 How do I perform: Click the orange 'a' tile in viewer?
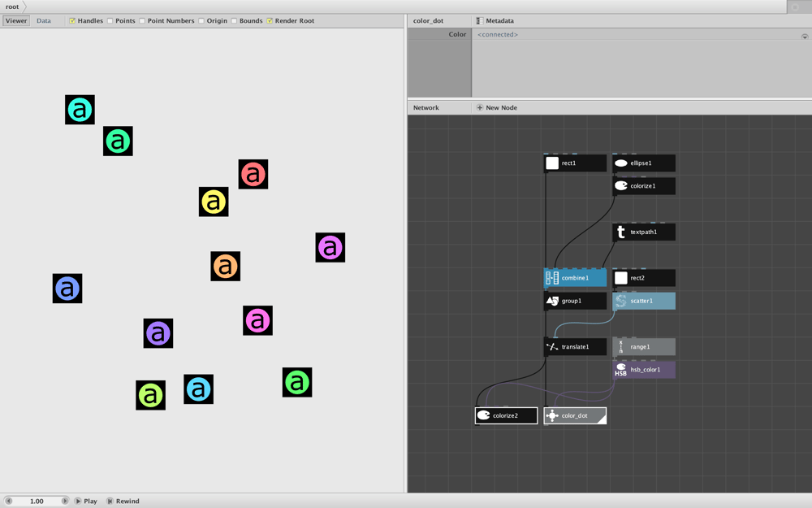[225, 267]
